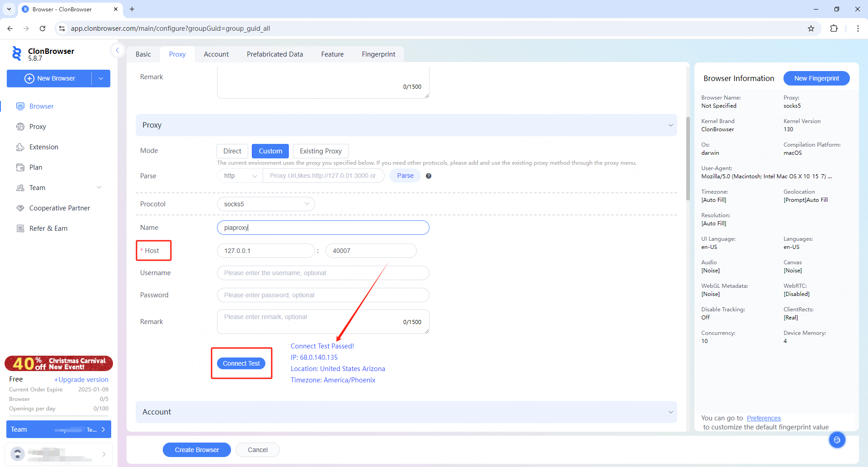
Task: Open the Preferences link
Action: pos(764,418)
